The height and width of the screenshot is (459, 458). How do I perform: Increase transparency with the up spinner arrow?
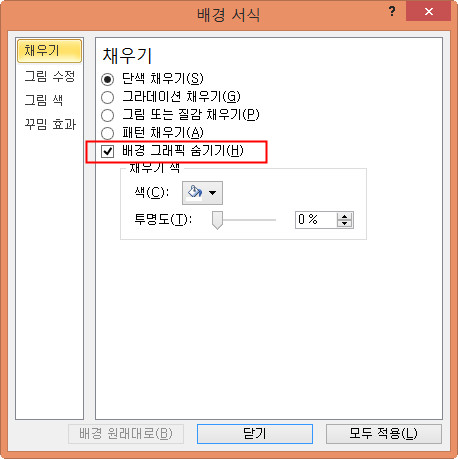coord(345,216)
